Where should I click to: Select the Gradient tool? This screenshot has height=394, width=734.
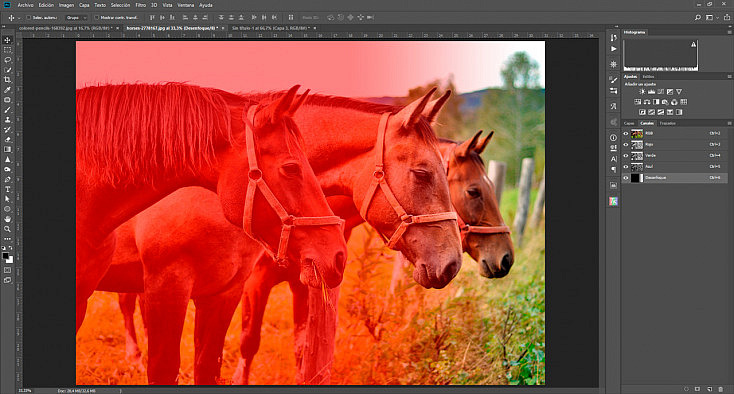[7, 149]
